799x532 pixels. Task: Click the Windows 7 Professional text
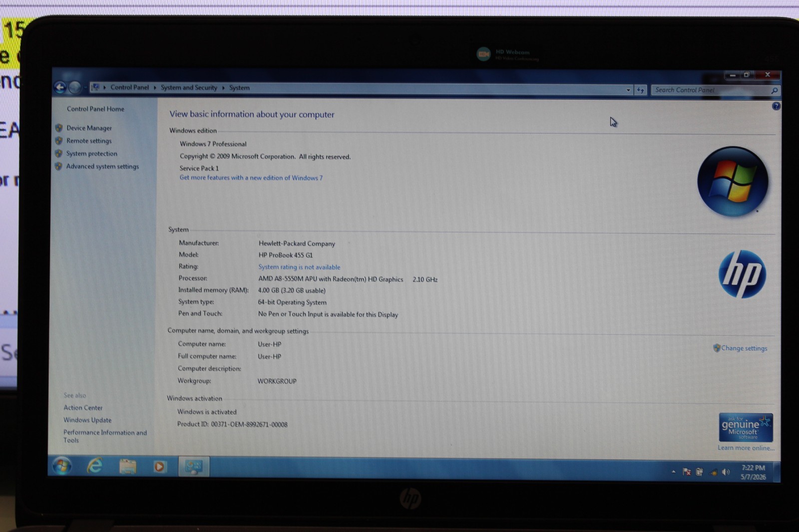point(213,144)
